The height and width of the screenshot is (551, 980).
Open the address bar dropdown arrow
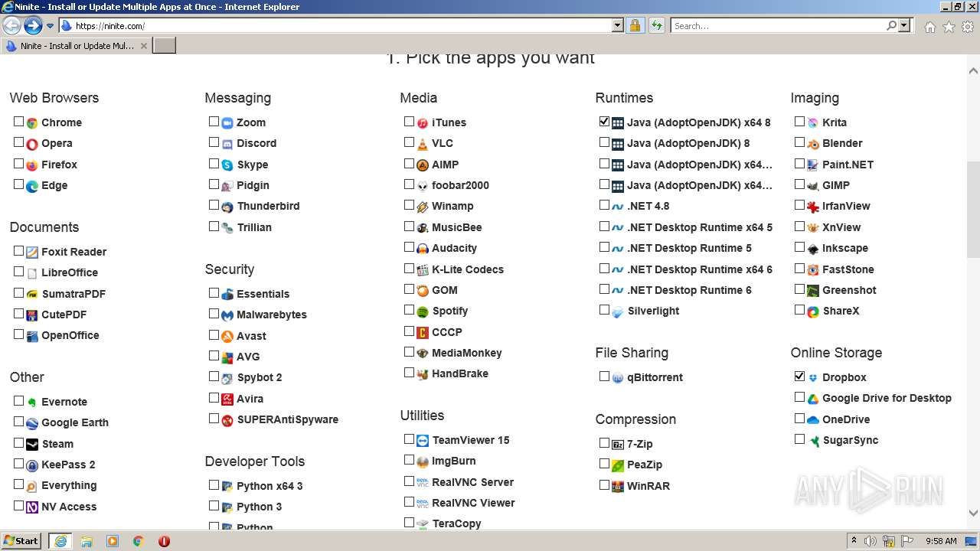(x=618, y=25)
